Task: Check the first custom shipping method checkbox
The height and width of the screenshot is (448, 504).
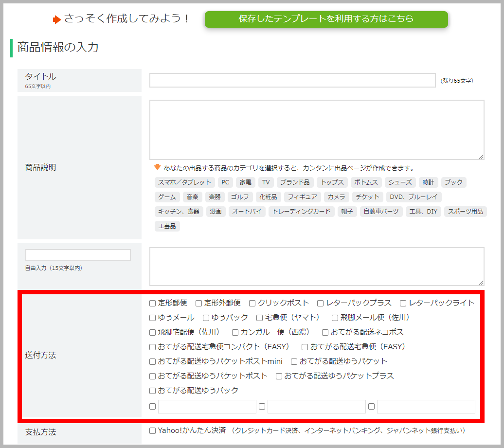Action: [x=153, y=407]
